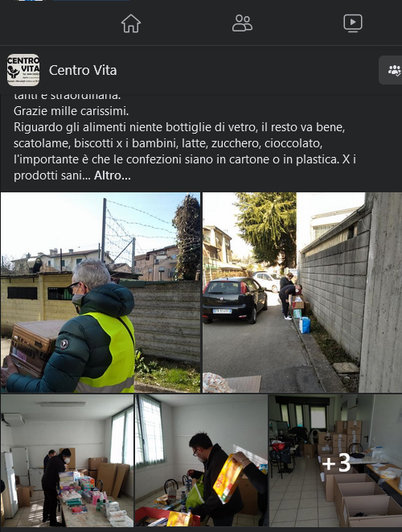This screenshot has width=402, height=532.
Task: Open photo of man holding yellow package
Action: [x=201, y=460]
